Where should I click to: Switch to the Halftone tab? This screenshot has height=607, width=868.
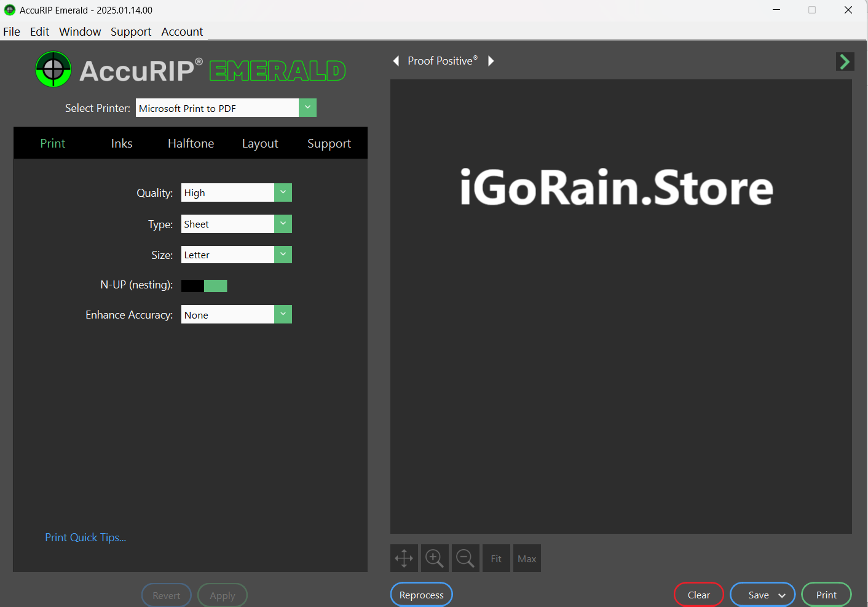(x=191, y=143)
